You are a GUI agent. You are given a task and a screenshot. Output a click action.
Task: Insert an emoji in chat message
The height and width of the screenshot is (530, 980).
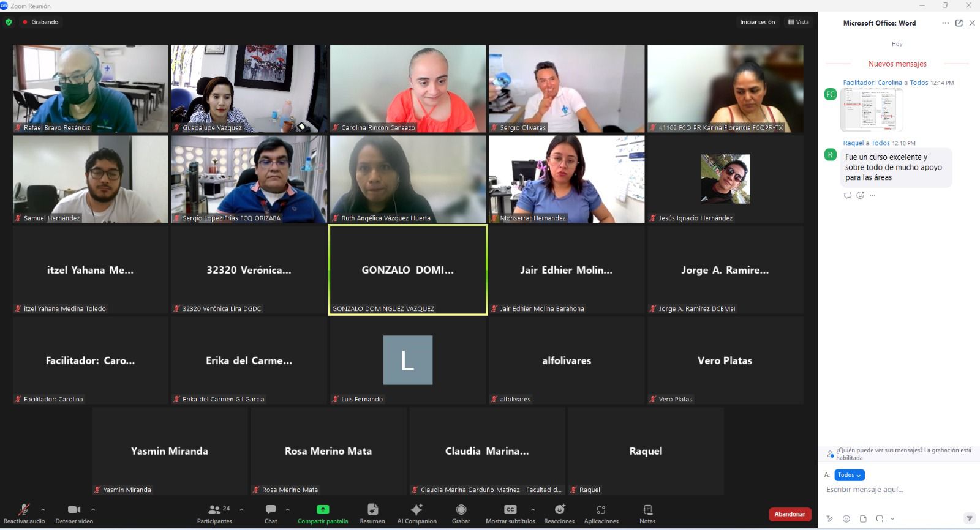click(846, 519)
